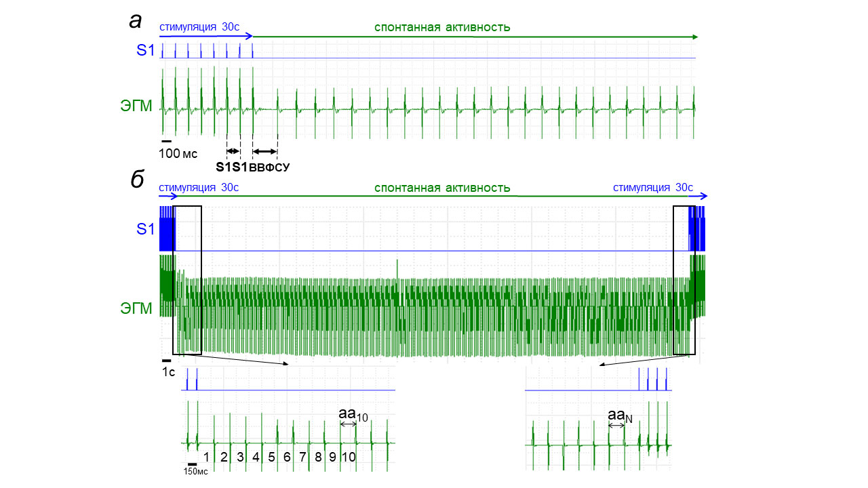Click the 150мс scale bar label
This screenshot has width=868, height=488.
coord(194,471)
